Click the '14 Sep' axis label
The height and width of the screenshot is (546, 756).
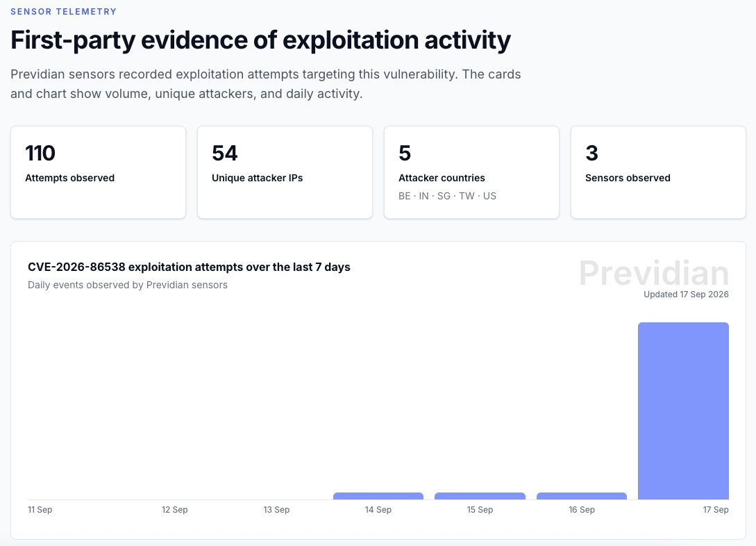pyautogui.click(x=378, y=509)
